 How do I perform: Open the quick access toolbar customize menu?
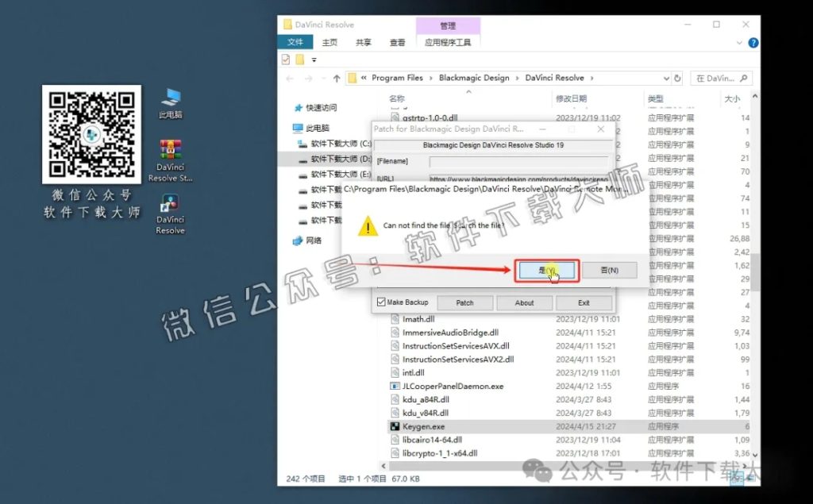(314, 59)
